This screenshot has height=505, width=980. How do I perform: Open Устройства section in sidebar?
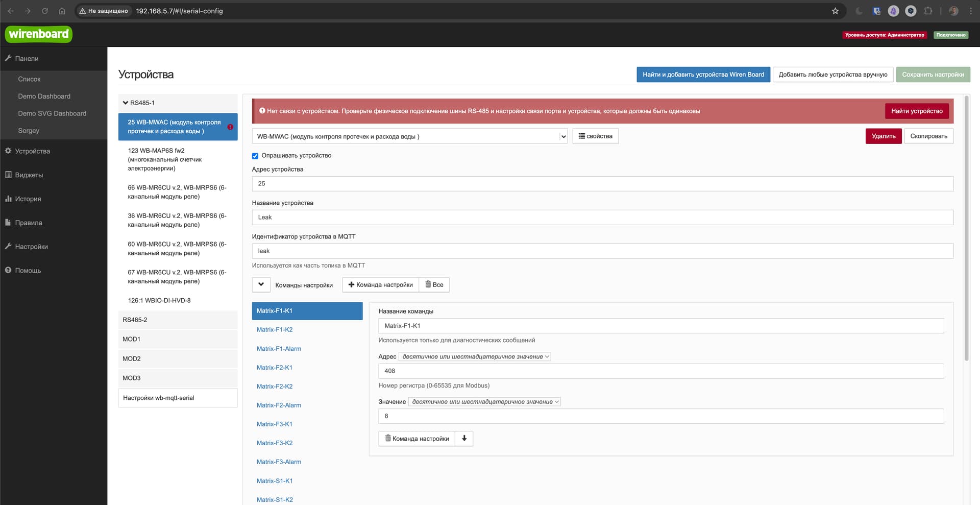32,151
